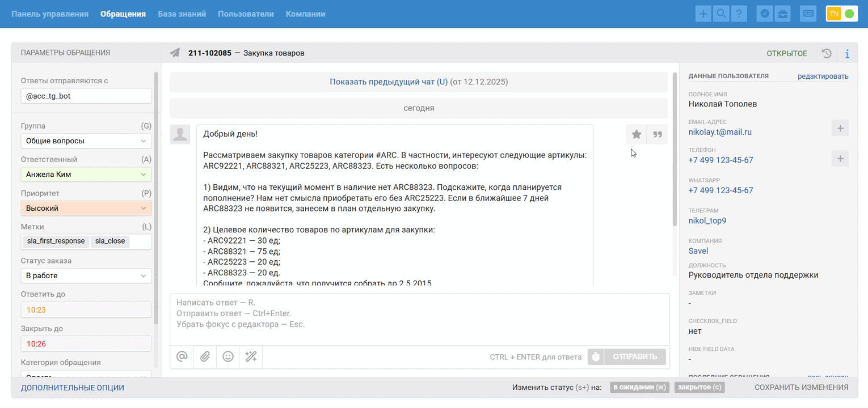Open ticket history clock icon
The height and width of the screenshot is (408, 868).
click(x=827, y=53)
